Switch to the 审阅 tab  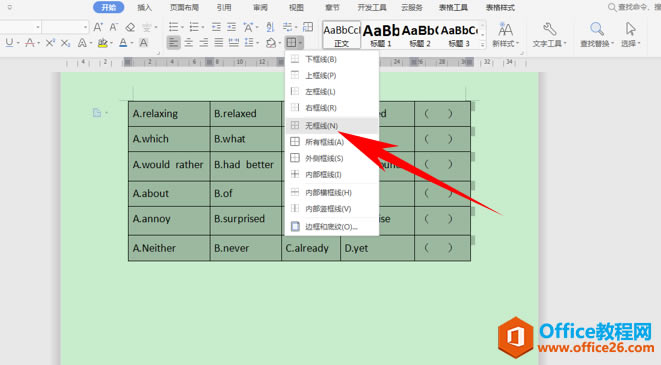[x=260, y=8]
